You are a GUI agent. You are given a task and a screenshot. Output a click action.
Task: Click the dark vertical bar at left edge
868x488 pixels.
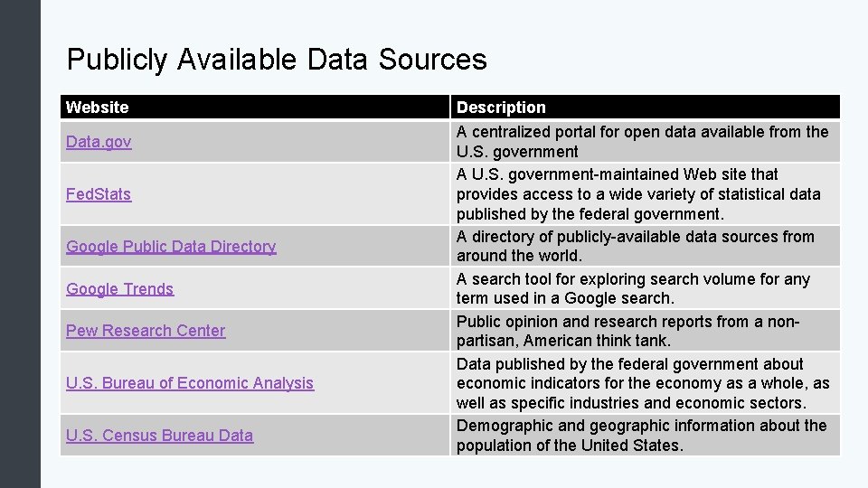(x=20, y=244)
